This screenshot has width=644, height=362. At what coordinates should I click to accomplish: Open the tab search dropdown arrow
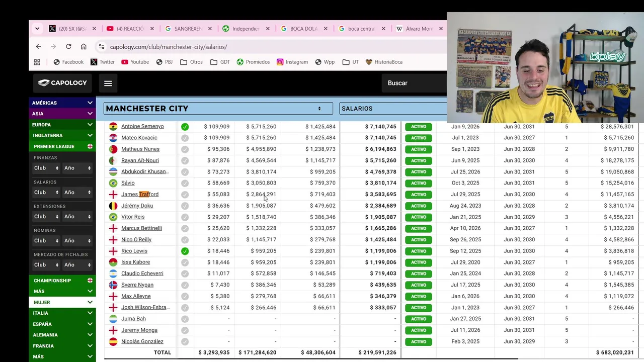37,29
